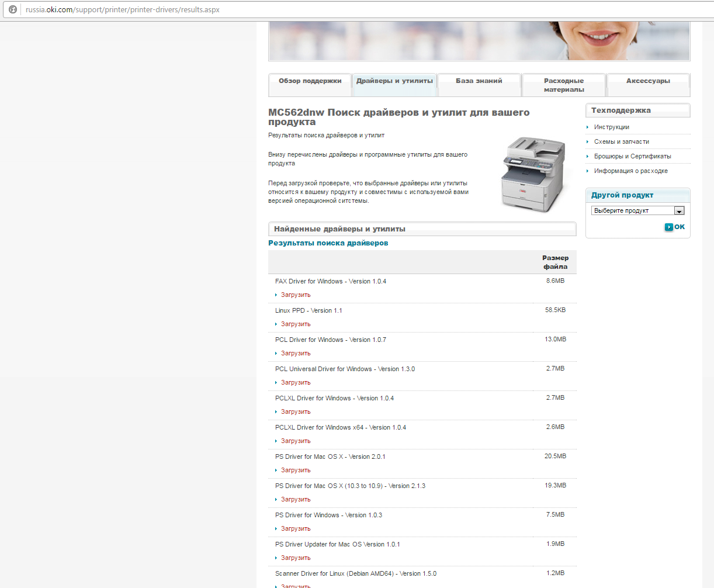This screenshot has height=588, width=714.
Task: Click the 8.6MB file size value
Action: (555, 281)
